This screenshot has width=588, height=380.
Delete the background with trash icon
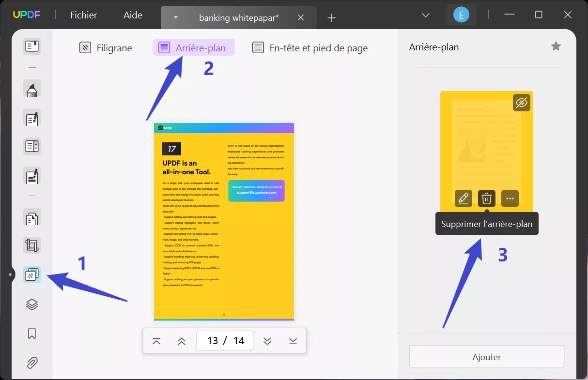487,198
